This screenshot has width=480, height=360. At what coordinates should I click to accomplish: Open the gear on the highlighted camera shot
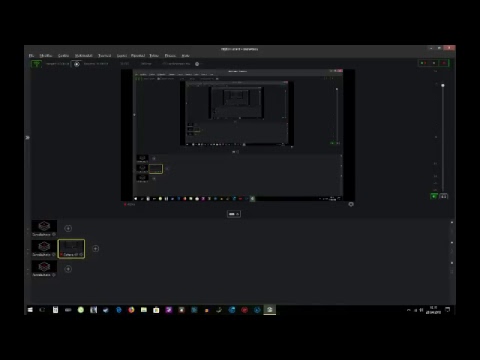[x=81, y=255]
